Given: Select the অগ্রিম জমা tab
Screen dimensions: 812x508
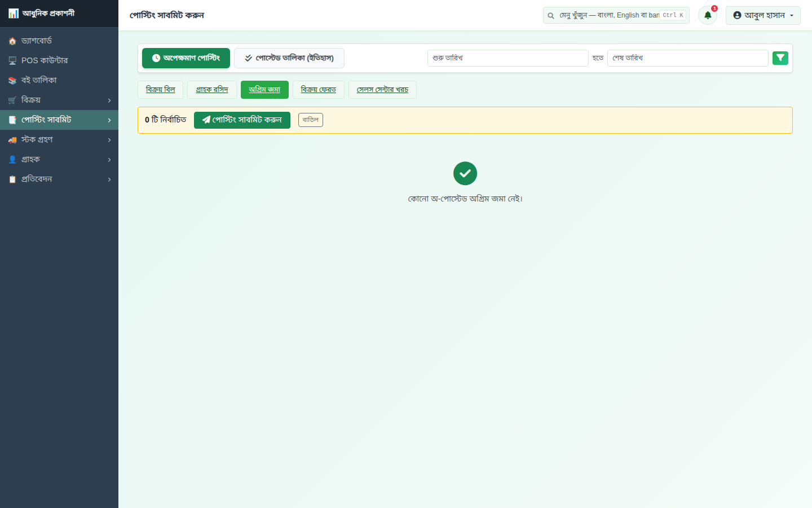Looking at the screenshot, I should coord(264,90).
